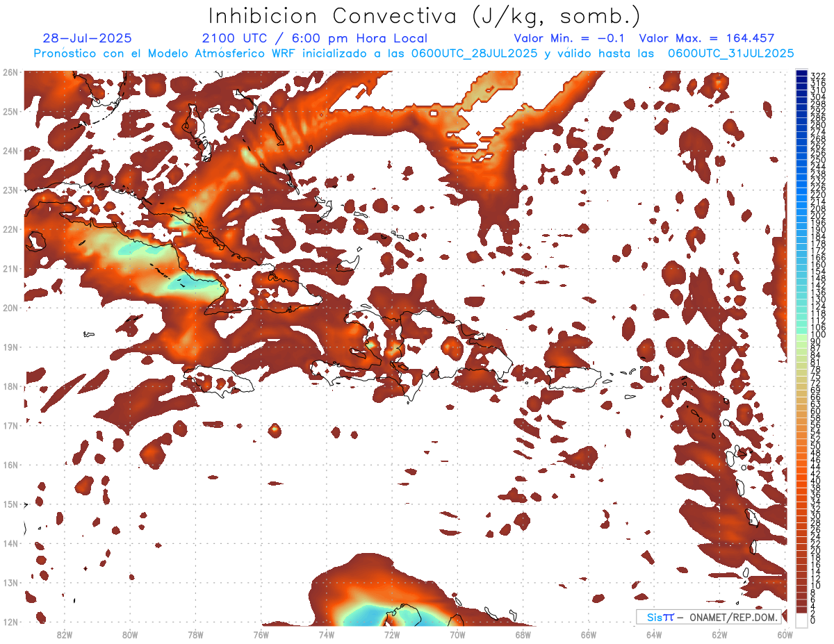Click the 12N latitude label
This screenshot has height=644, width=834.
pyautogui.click(x=10, y=622)
